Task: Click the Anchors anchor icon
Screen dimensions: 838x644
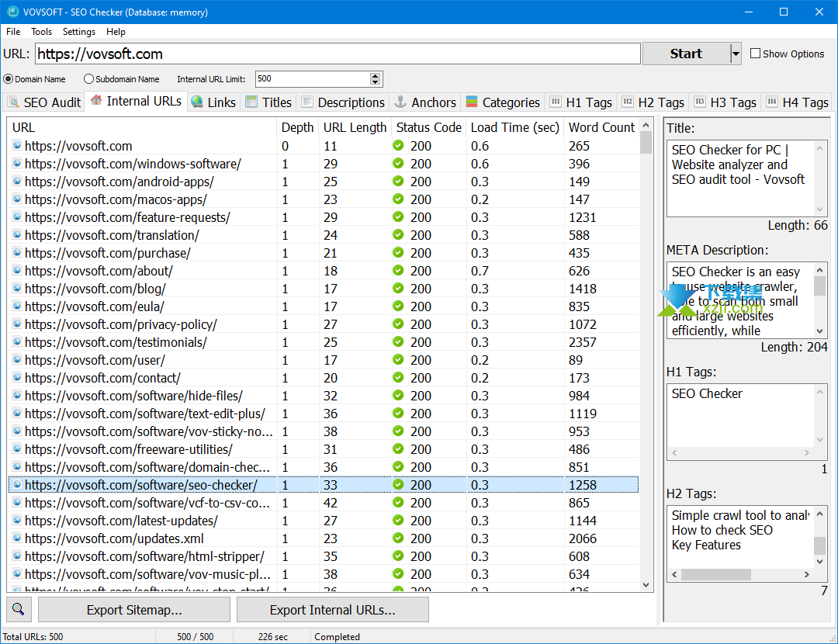Action: [400, 102]
